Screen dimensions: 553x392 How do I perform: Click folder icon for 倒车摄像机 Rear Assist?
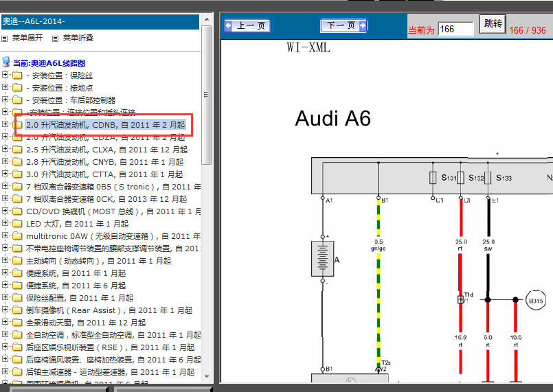17,310
